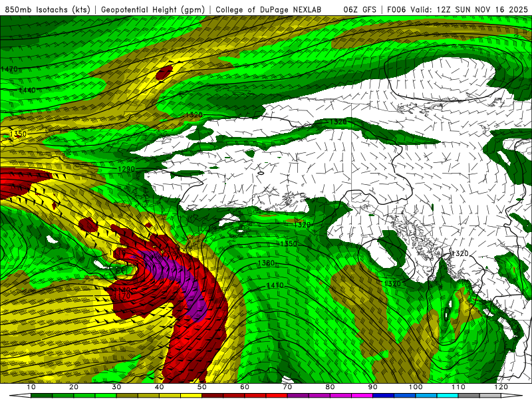Click the color bar label 120

(x=501, y=387)
